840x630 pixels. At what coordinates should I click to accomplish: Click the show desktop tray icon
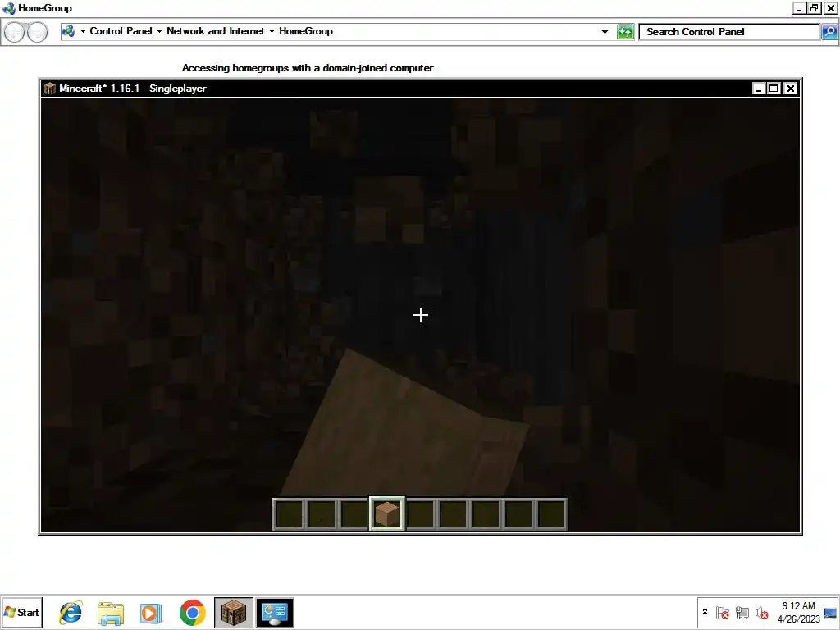[x=830, y=613]
